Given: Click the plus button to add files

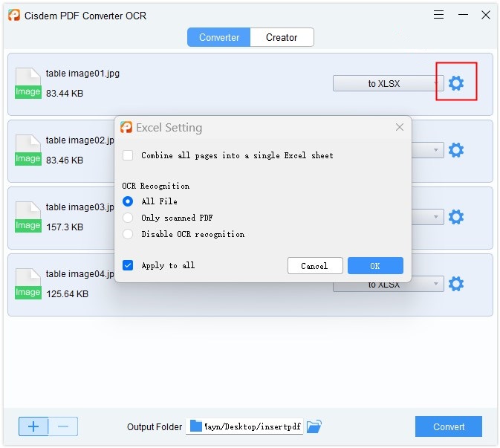Looking at the screenshot, I should [x=33, y=426].
